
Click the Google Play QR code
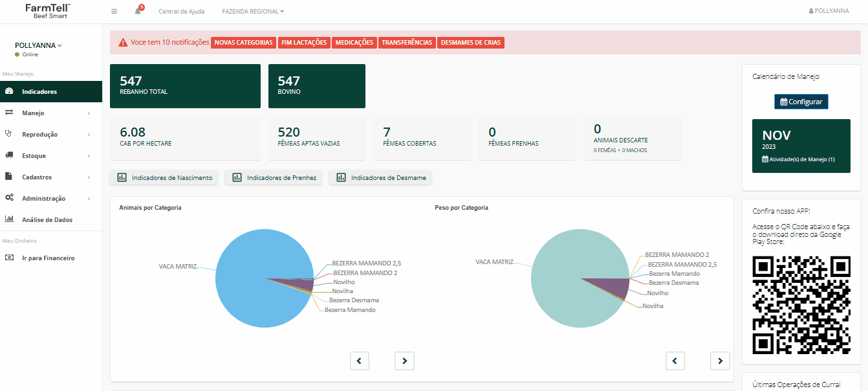801,304
